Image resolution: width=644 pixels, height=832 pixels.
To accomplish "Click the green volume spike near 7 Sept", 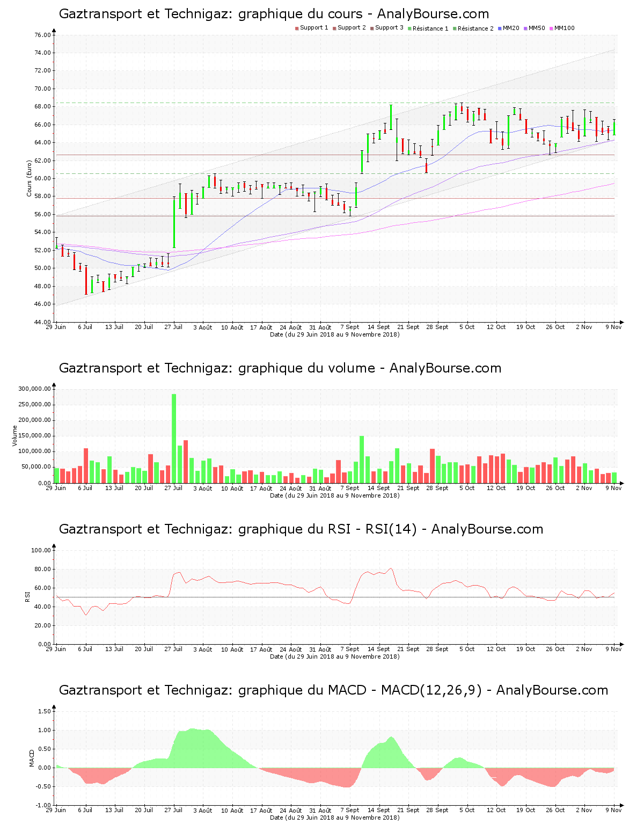I will pyautogui.click(x=362, y=459).
